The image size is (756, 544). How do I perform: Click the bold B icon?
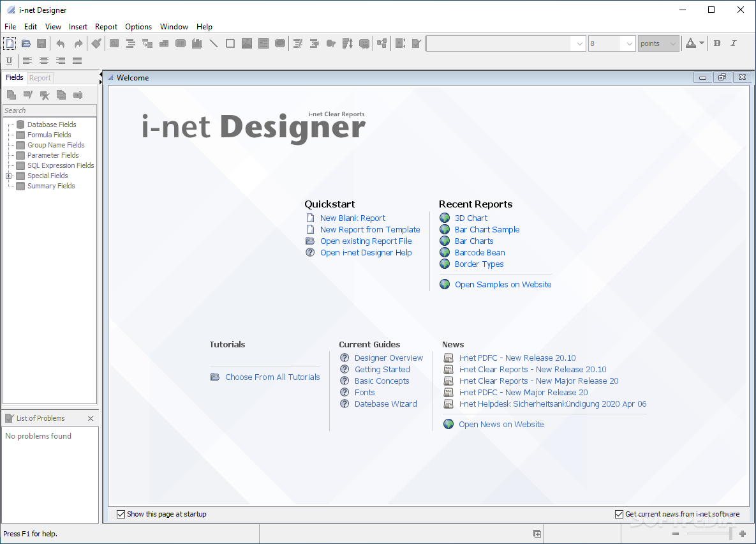pos(717,43)
